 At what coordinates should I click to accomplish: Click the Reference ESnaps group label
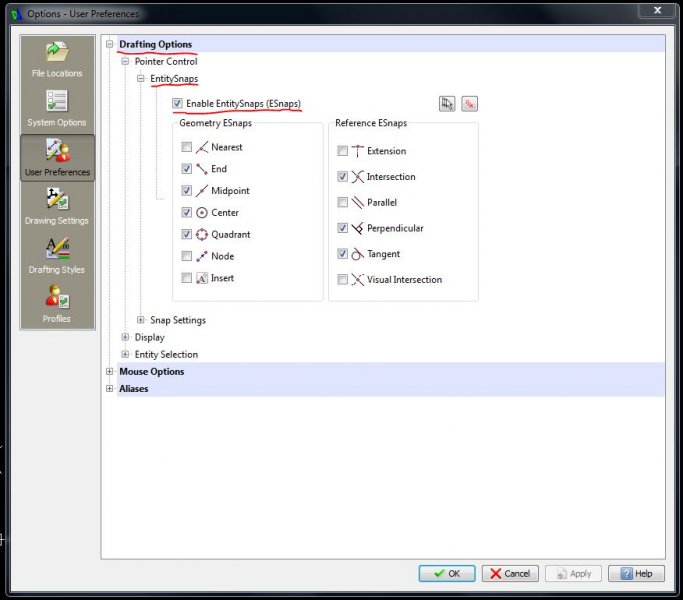[x=371, y=123]
